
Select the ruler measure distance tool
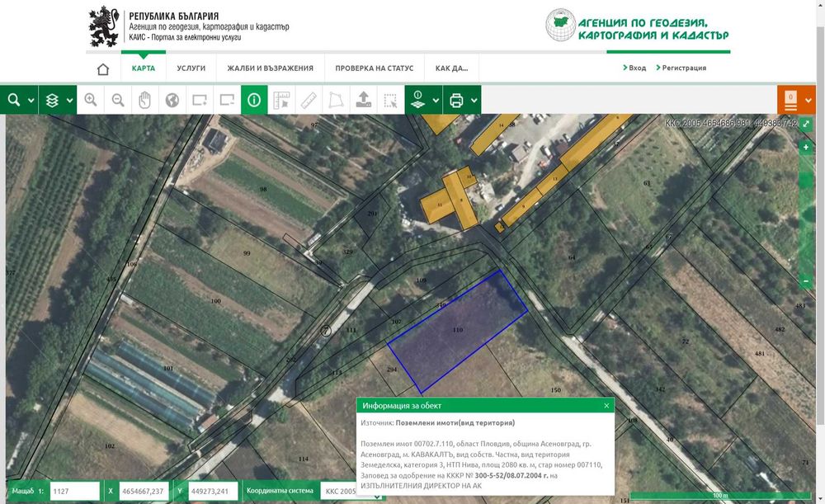309,100
